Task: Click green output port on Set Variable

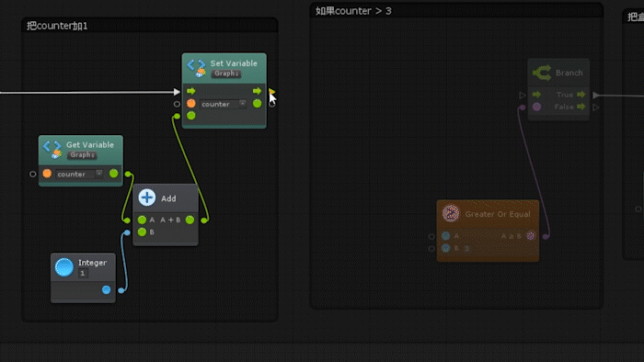Action: pyautogui.click(x=257, y=104)
